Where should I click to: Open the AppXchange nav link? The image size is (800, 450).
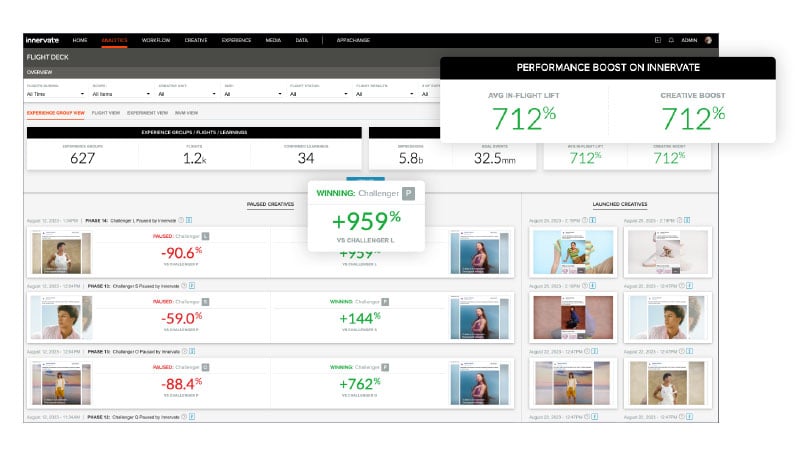353,40
